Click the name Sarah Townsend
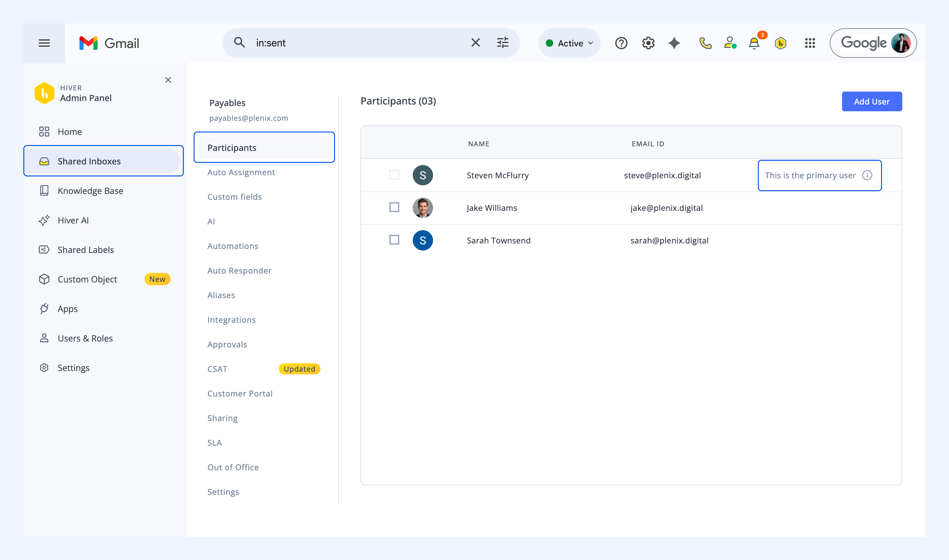Viewport: 949px width, 560px height. pyautogui.click(x=498, y=240)
